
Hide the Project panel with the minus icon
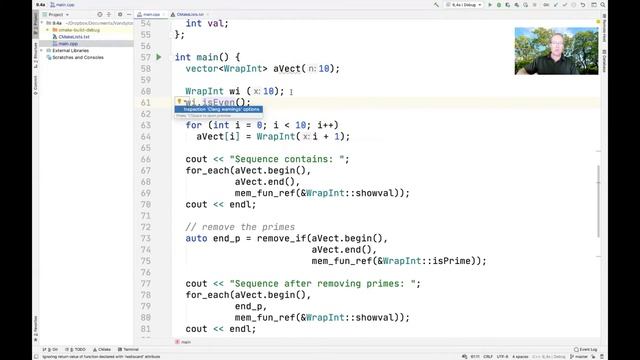(129, 15)
